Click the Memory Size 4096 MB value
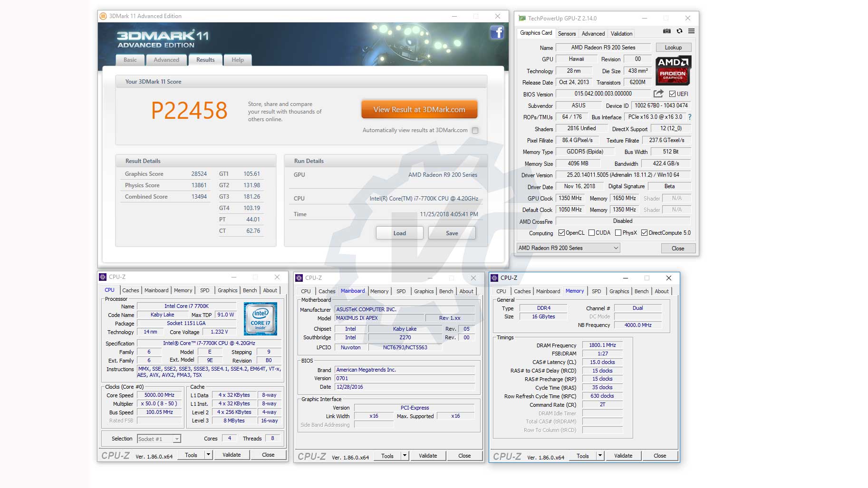This screenshot has width=868, height=488. [578, 163]
